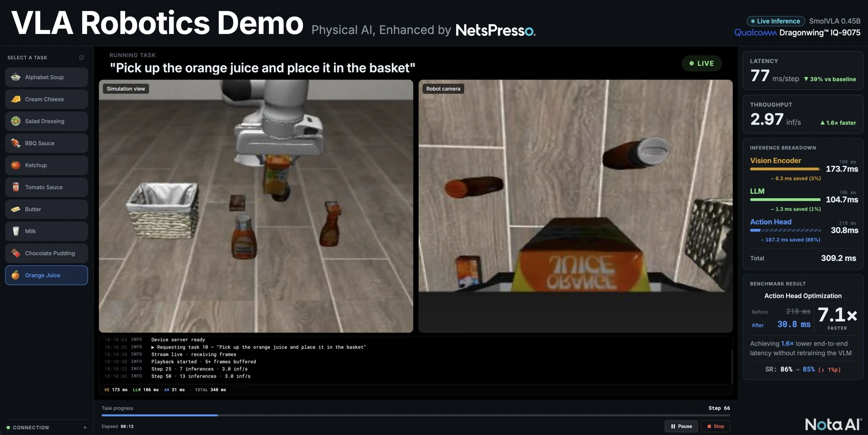Image resolution: width=868 pixels, height=435 pixels.
Task: Pick the Tomato Sauce task
Action: point(47,187)
